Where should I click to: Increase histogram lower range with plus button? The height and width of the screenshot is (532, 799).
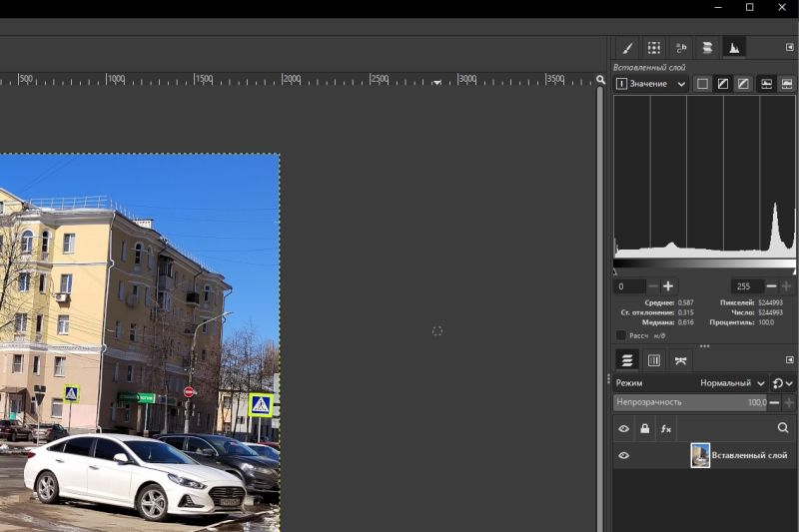point(668,286)
